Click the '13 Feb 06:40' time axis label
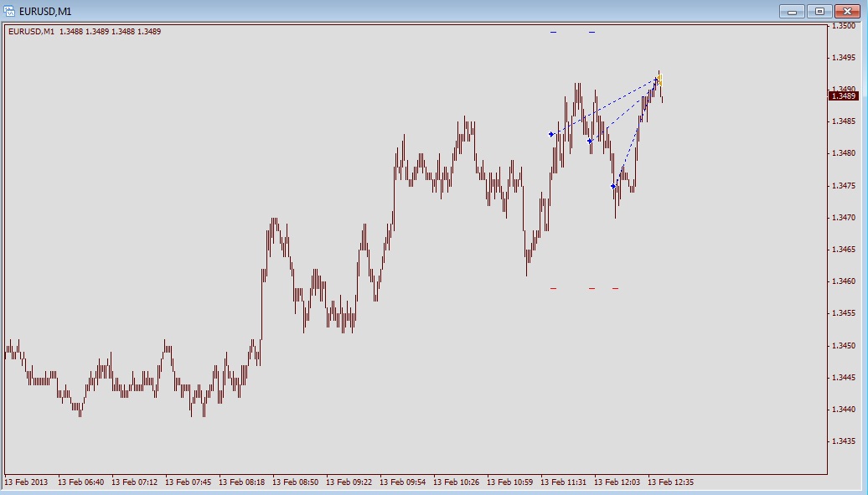Screen dimensions: 868x495 [x=80, y=482]
